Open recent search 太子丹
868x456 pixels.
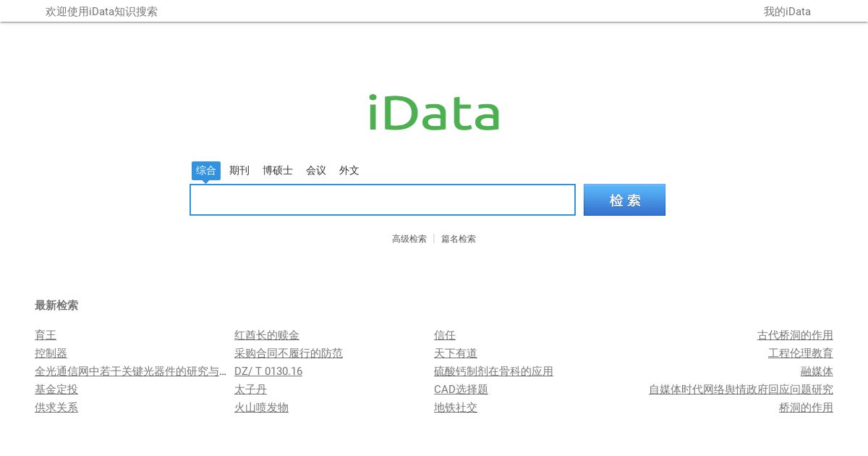point(250,389)
